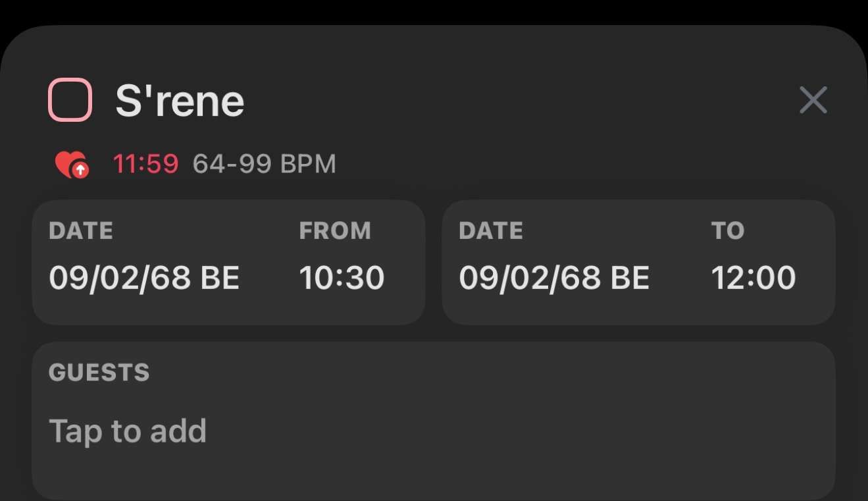
Task: Select the GUESTS section header
Action: point(99,373)
